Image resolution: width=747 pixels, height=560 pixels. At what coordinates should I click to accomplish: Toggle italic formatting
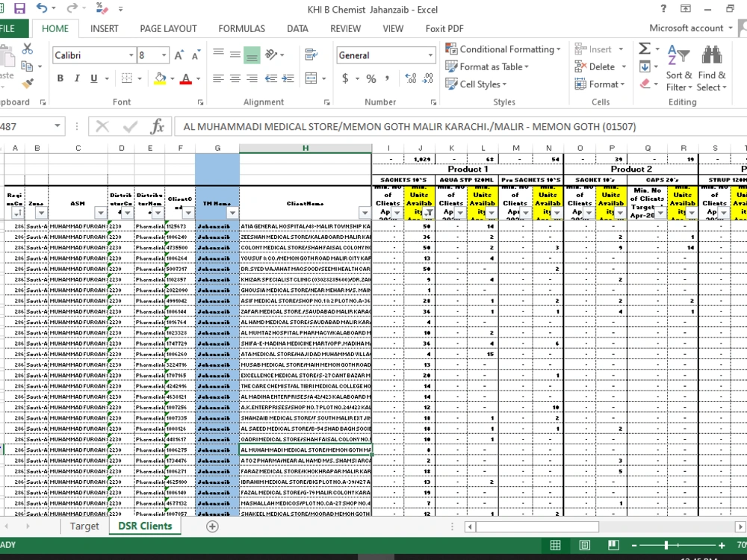coord(77,78)
